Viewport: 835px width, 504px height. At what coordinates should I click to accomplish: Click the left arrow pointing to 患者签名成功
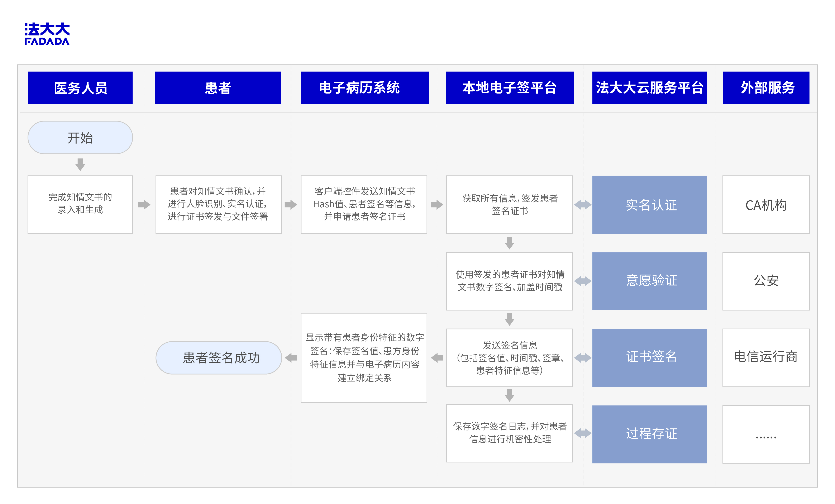pos(291,358)
